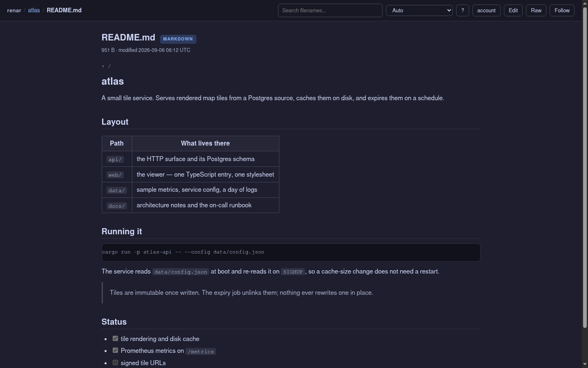
Task: Click the '/metrics' inline code
Action: (x=201, y=351)
